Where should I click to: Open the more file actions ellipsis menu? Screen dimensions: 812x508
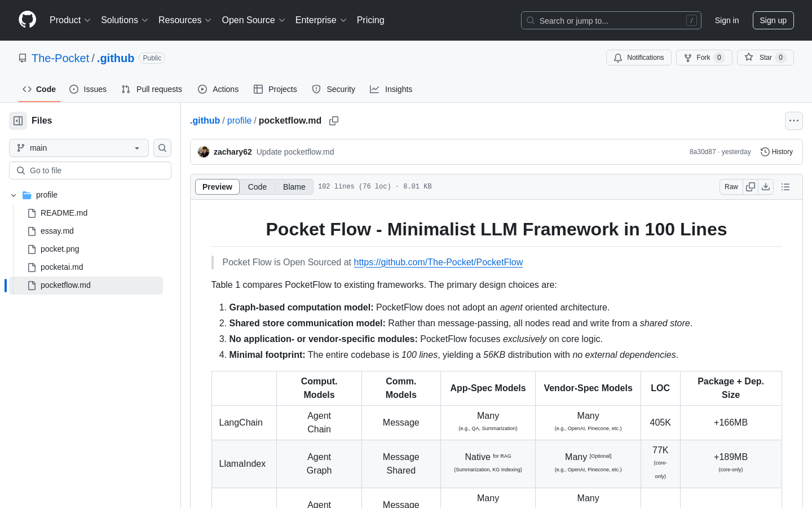click(794, 121)
